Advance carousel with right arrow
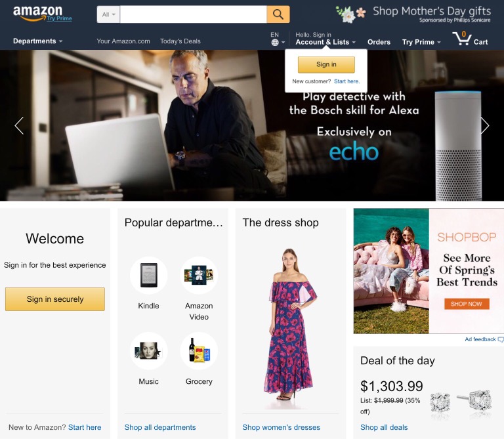The image size is (504, 439). [x=484, y=125]
